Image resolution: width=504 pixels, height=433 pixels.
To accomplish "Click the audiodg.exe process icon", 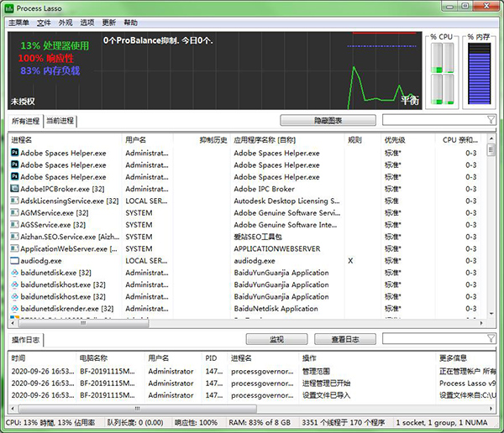I will click(x=15, y=260).
